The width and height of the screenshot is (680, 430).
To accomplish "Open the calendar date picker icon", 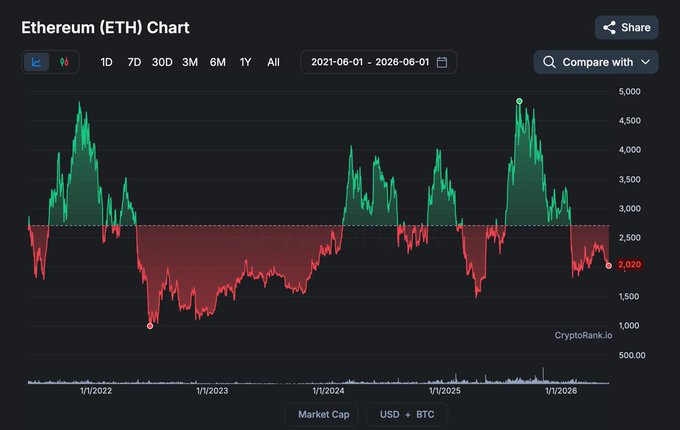I will click(442, 62).
